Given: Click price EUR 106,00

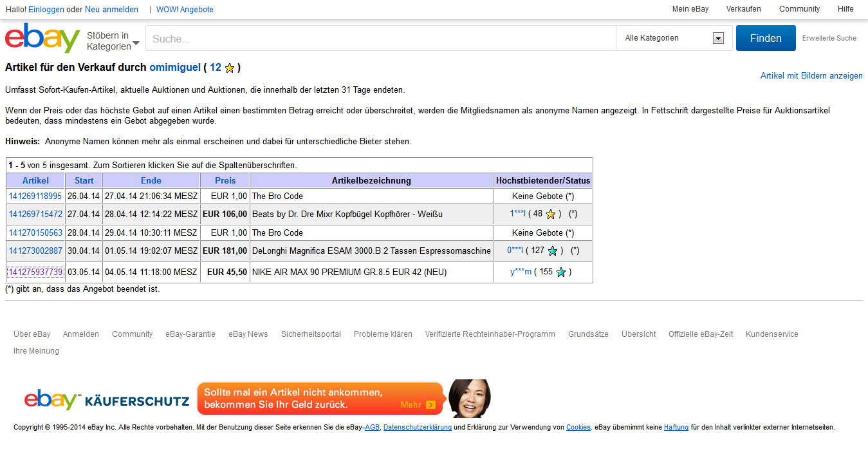Looking at the screenshot, I should click(225, 214).
